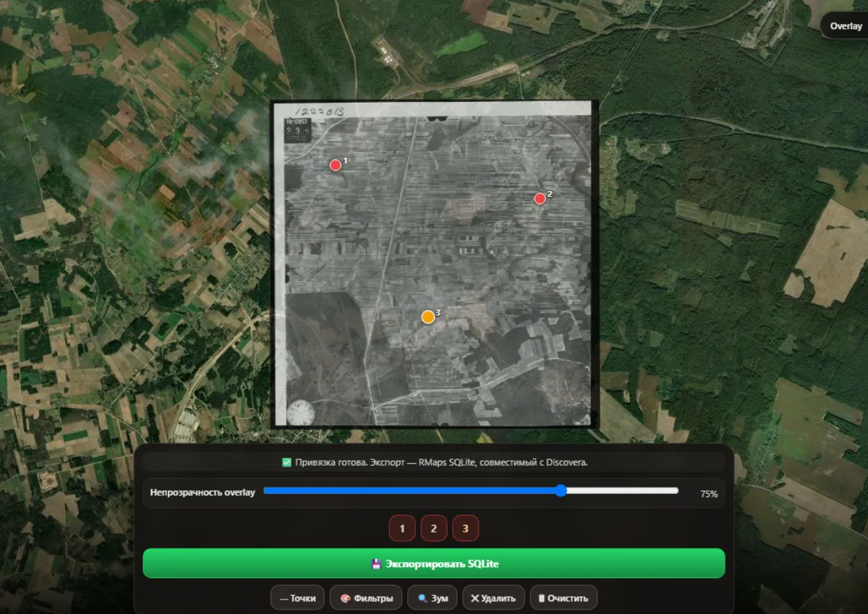Click point button 1 below slider

click(x=402, y=529)
